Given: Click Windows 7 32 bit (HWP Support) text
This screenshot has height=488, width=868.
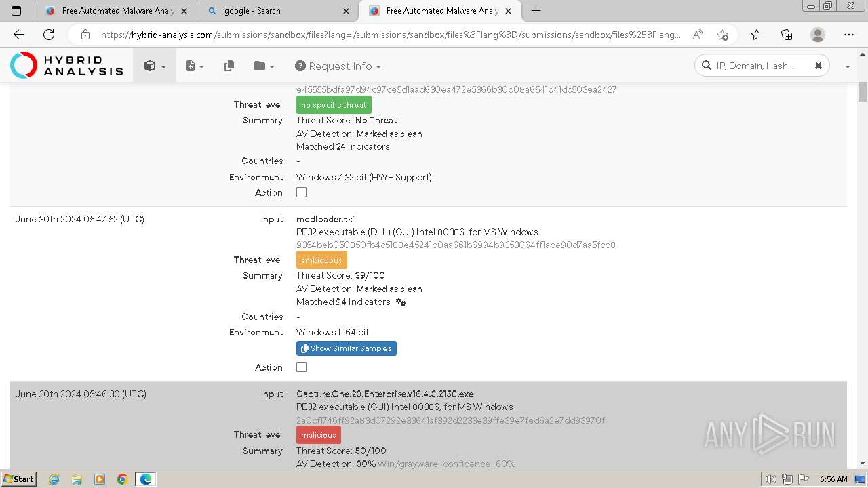Looking at the screenshot, I should pyautogui.click(x=364, y=177).
